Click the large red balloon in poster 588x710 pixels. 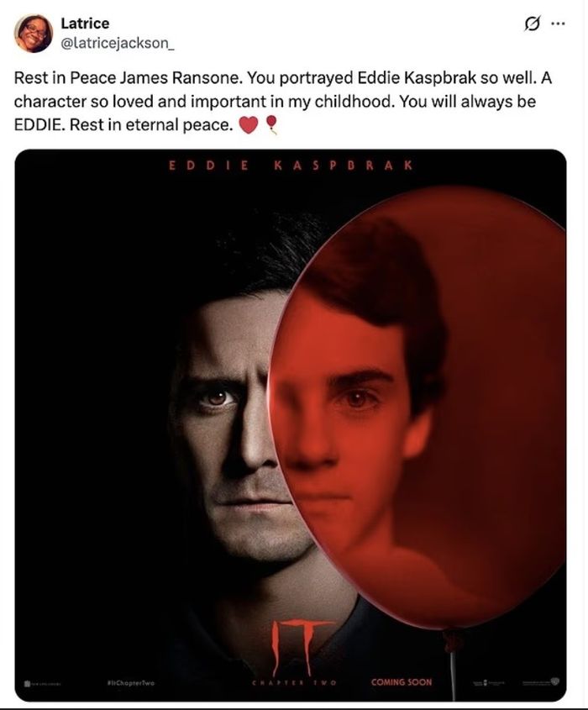click(418, 408)
